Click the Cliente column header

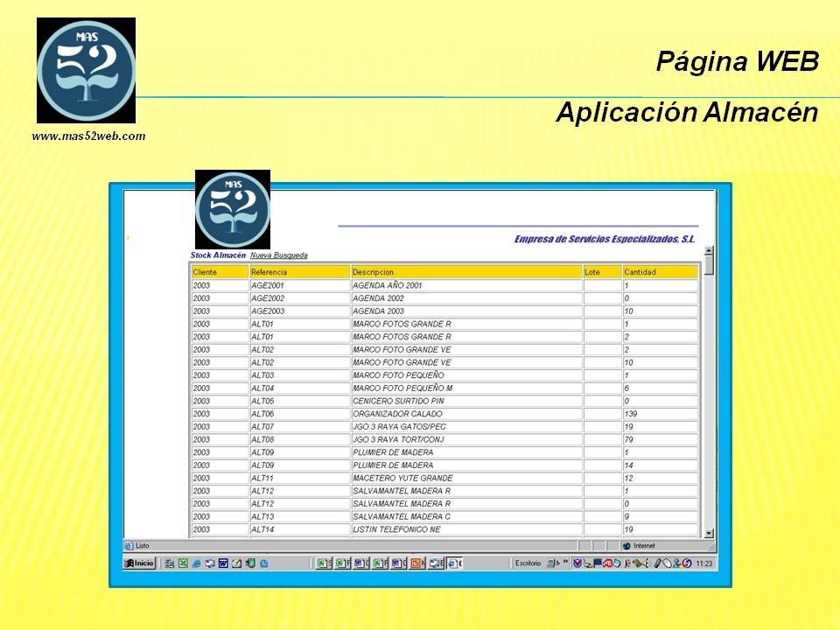point(219,272)
